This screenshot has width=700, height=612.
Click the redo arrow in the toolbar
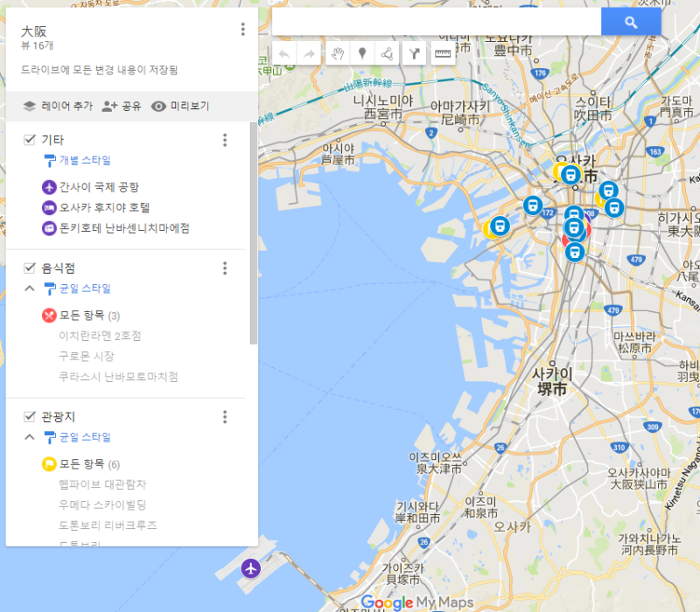[309, 54]
